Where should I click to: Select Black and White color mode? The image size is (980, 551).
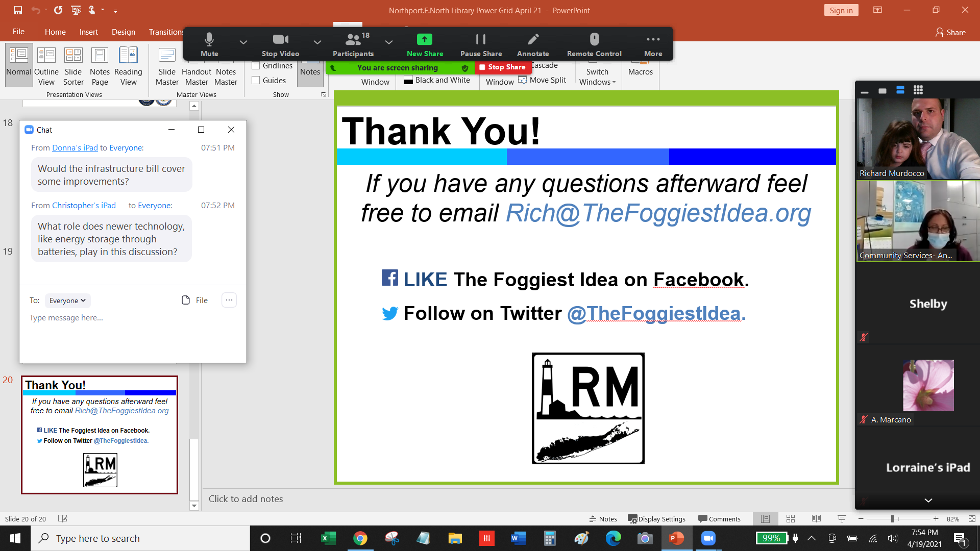click(437, 80)
